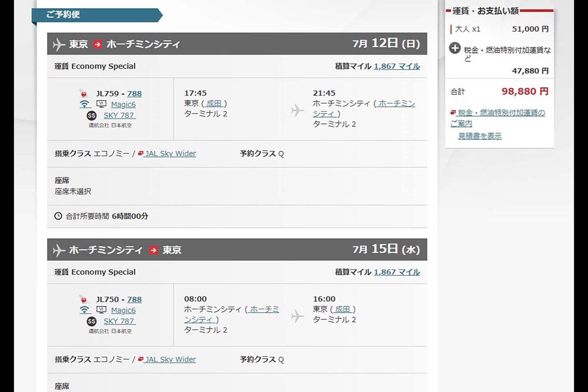Open Narita airport link for 17:45 departure

[214, 103]
